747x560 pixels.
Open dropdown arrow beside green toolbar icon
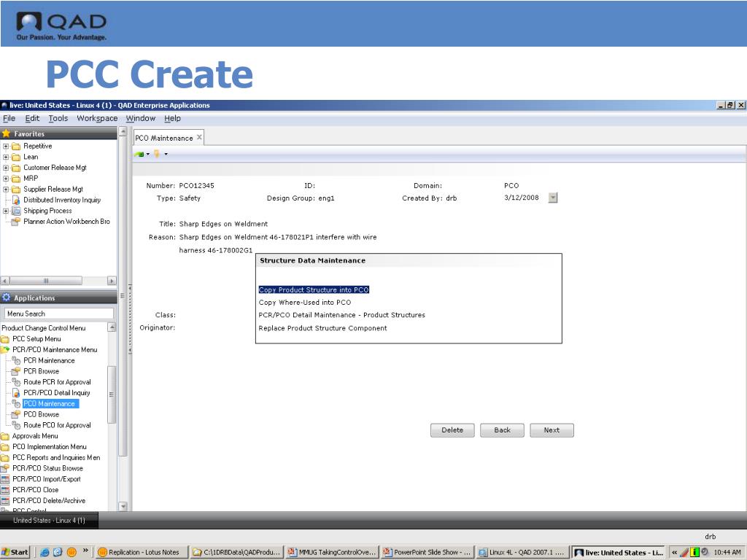(148, 155)
